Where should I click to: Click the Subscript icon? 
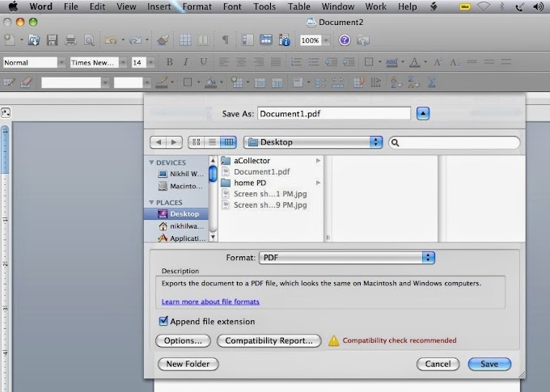tap(455, 63)
